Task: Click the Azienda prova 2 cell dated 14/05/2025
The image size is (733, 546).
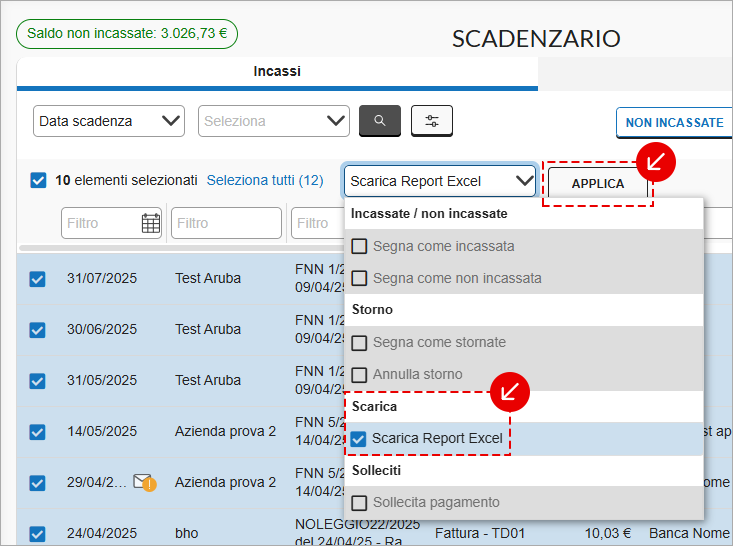Action: (x=225, y=431)
